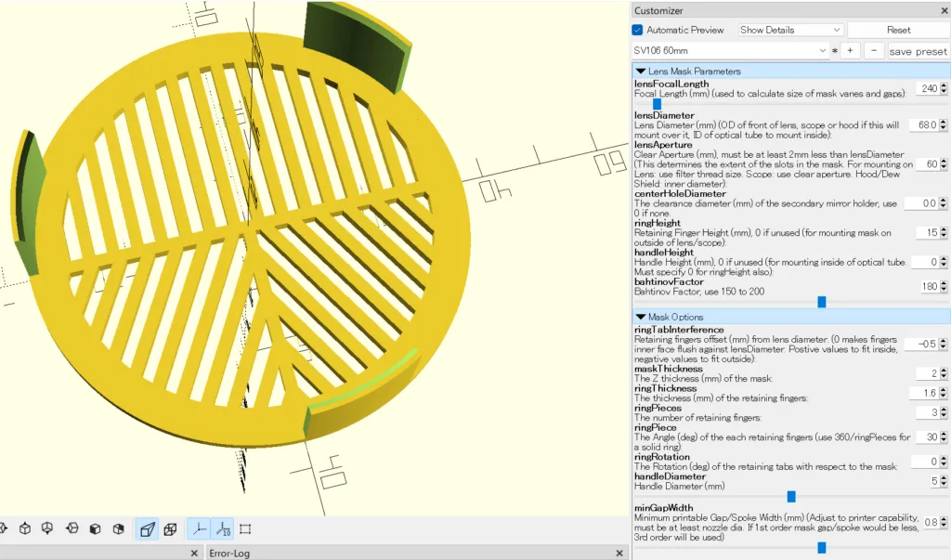The height and width of the screenshot is (560, 951).
Task: Switch to the Back view
Action: tap(118, 529)
